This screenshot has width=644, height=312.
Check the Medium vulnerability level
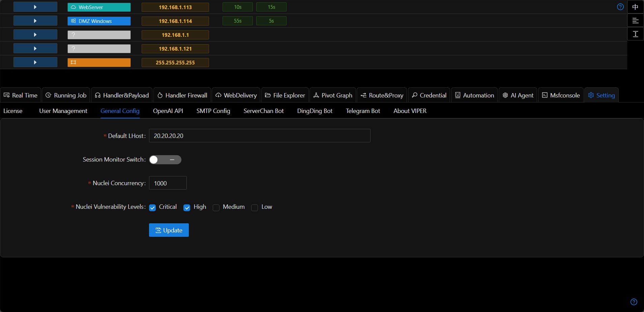click(216, 207)
